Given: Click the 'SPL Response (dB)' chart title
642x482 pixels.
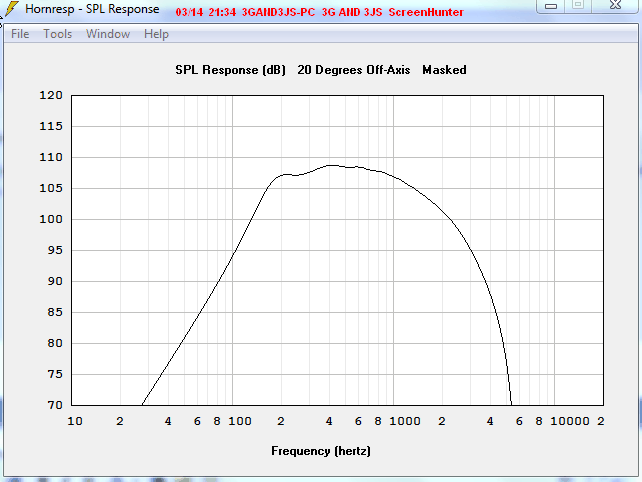Looking at the screenshot, I should point(231,70).
